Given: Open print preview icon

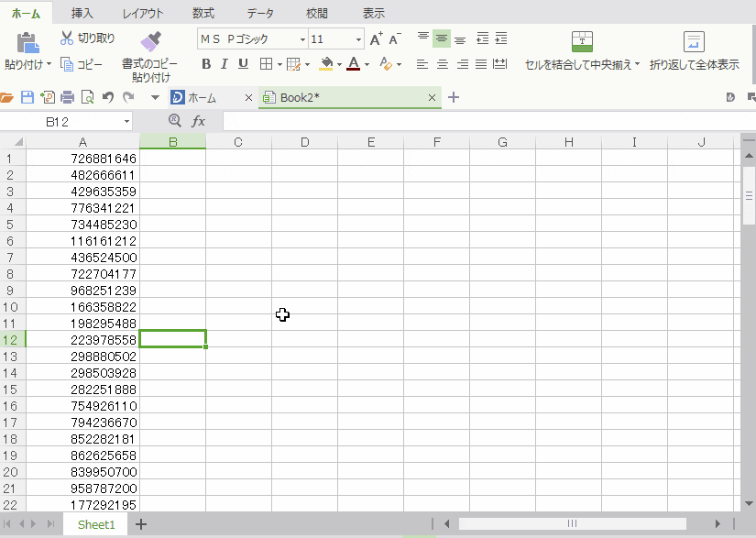Looking at the screenshot, I should point(87,97).
